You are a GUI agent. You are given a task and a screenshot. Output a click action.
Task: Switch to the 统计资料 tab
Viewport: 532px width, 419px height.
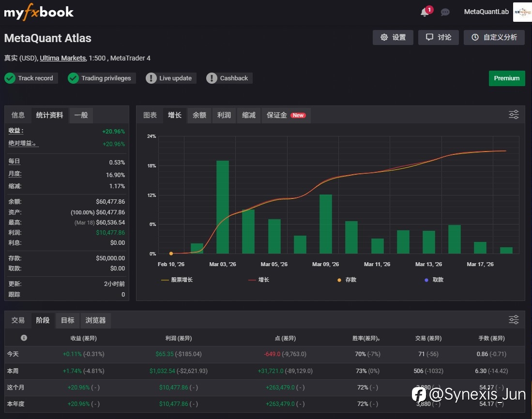point(49,115)
